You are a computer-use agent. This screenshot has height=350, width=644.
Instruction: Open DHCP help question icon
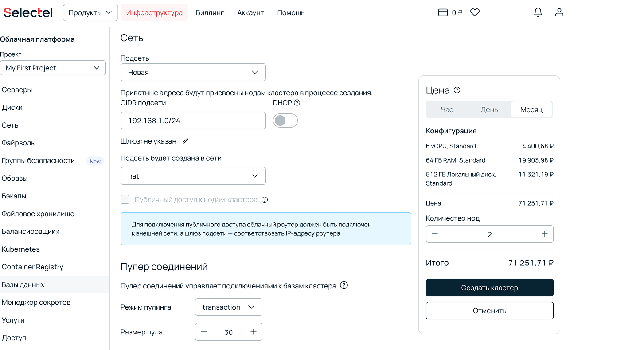(297, 102)
